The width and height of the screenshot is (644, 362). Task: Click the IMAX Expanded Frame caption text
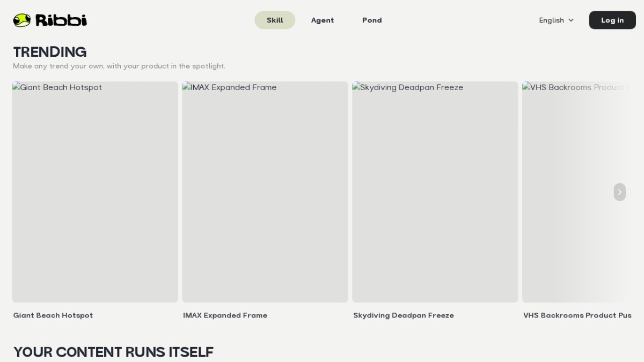pyautogui.click(x=225, y=315)
